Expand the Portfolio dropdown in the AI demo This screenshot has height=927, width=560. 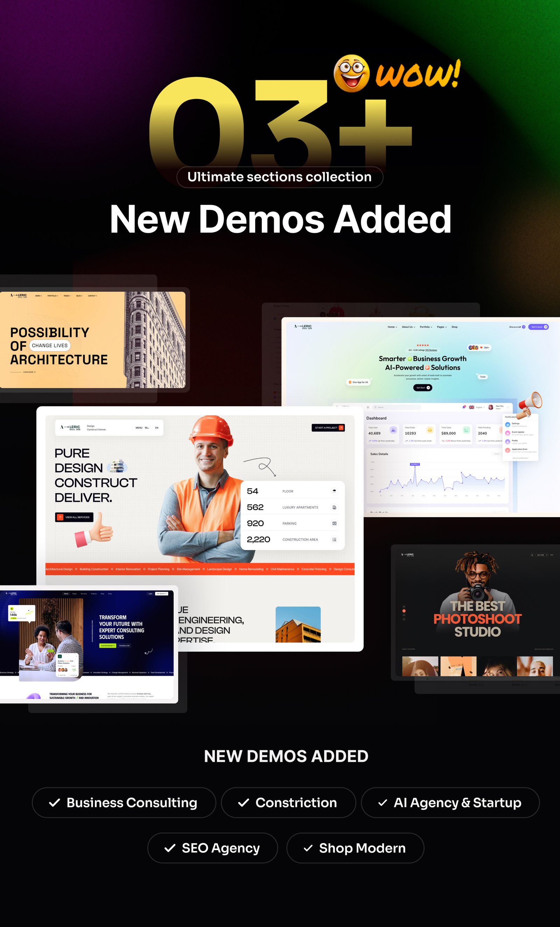(x=426, y=327)
